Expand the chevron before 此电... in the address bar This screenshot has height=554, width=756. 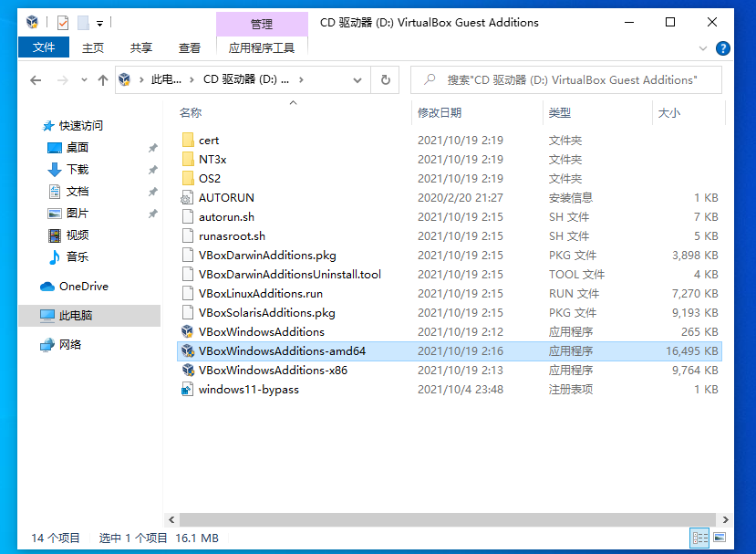pos(141,79)
